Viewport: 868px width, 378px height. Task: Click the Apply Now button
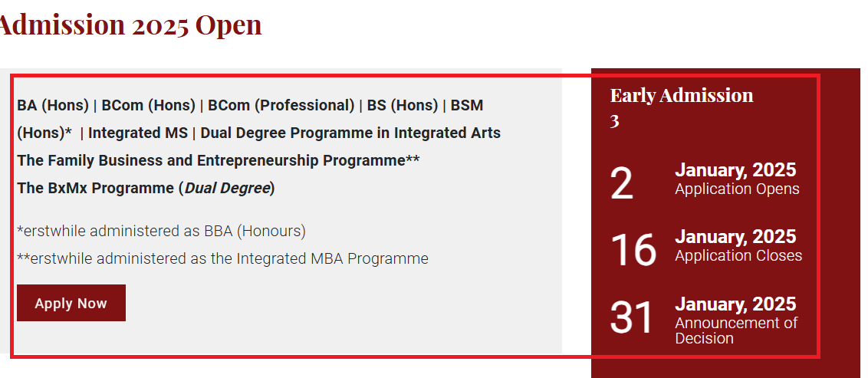pyautogui.click(x=71, y=303)
